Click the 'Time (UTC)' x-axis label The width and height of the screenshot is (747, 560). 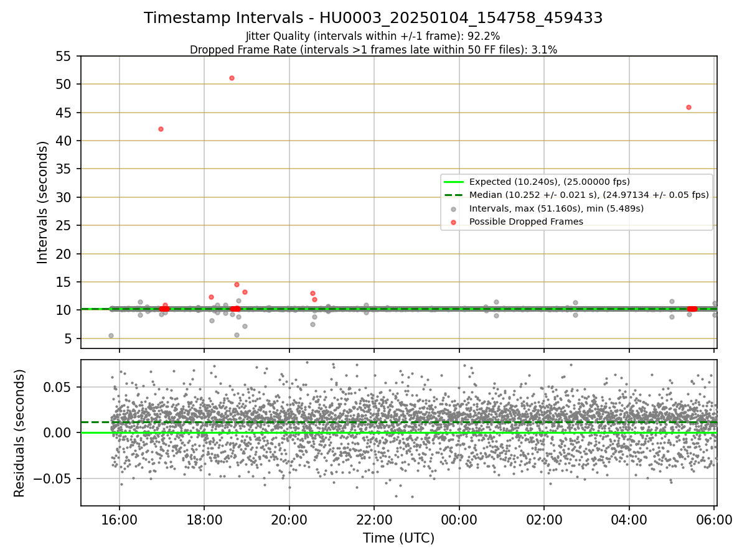(398, 538)
